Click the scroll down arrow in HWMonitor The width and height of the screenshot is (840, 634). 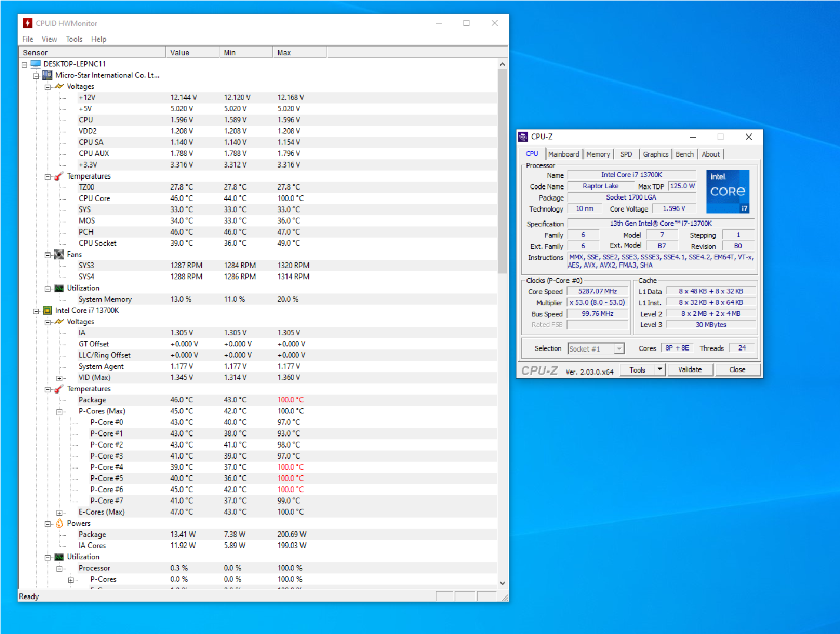tap(502, 583)
